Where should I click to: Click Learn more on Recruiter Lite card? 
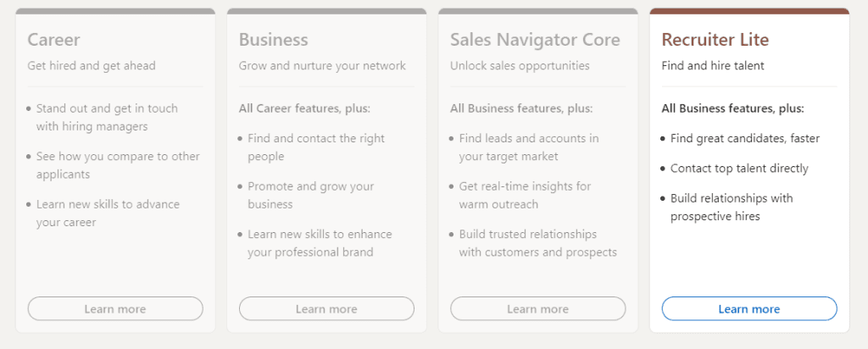[749, 308]
